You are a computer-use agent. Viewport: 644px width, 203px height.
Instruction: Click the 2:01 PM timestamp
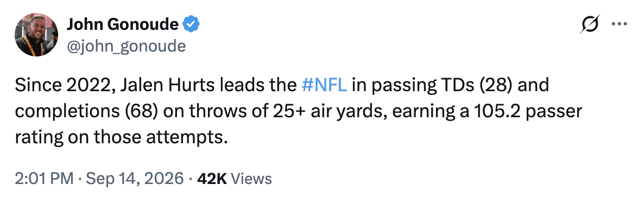(x=44, y=179)
